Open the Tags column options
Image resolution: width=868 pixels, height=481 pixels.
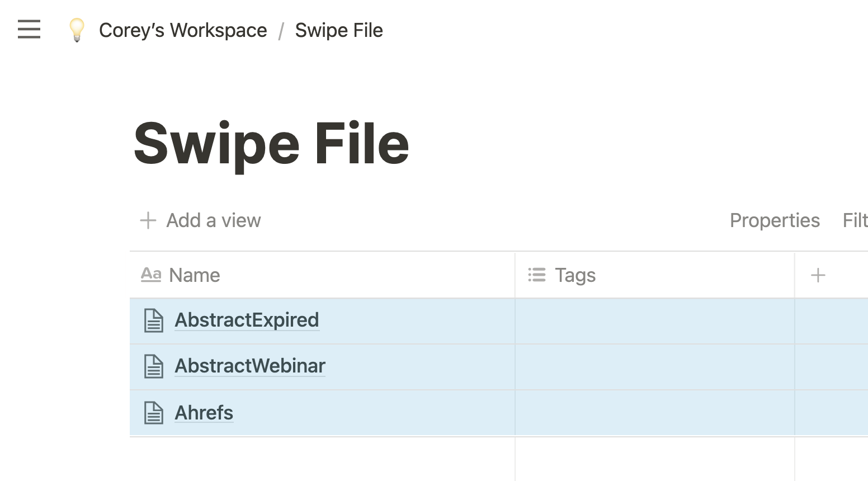(x=575, y=275)
